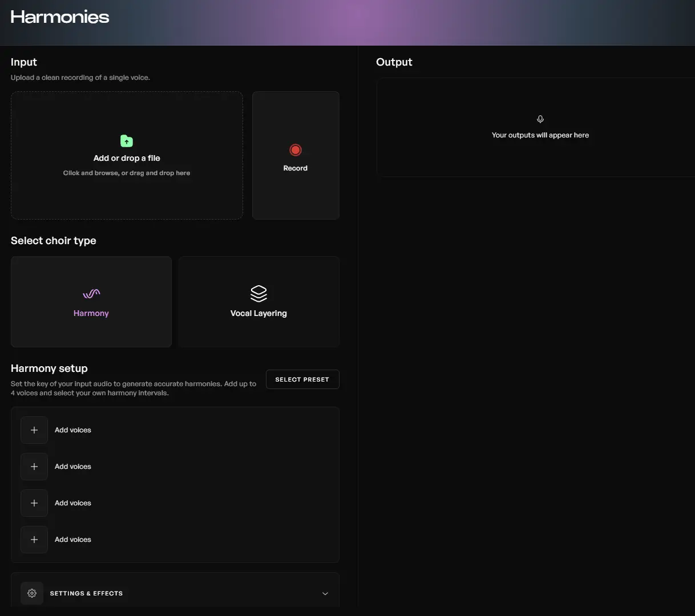Viewport: 695px width, 616px height.
Task: Click the 'Click and browse' drop zone hint
Action: click(127, 173)
